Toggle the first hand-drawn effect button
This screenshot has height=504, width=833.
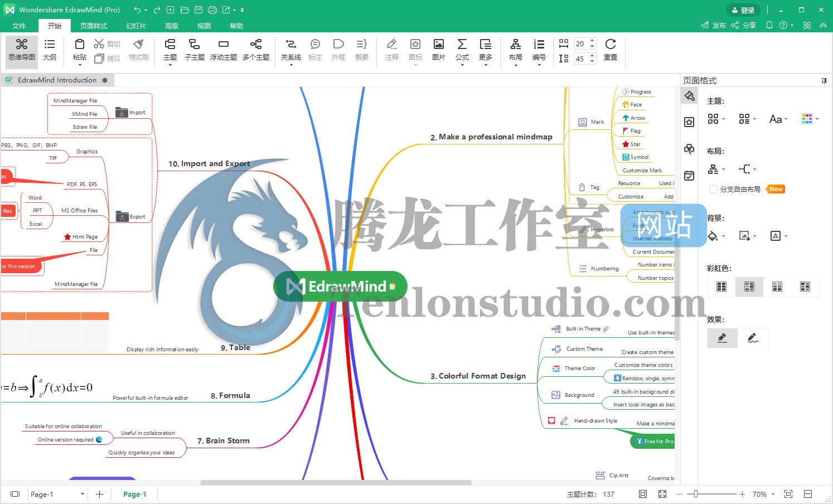click(722, 338)
